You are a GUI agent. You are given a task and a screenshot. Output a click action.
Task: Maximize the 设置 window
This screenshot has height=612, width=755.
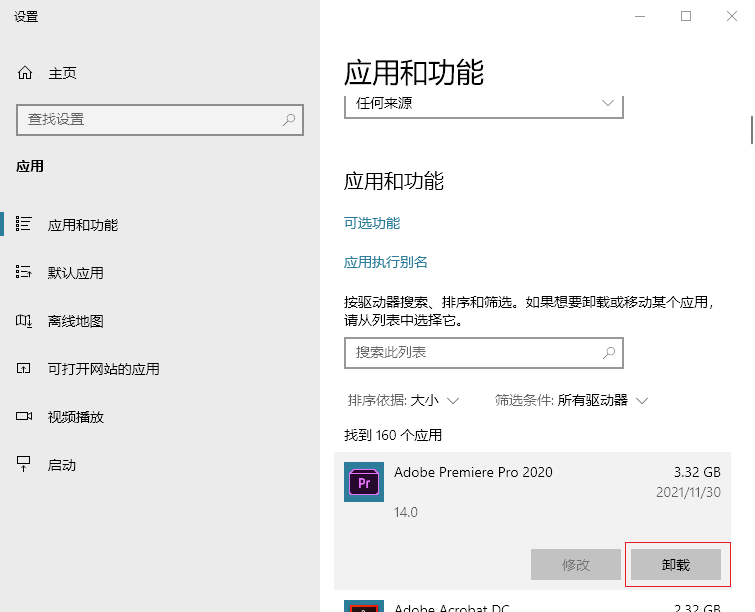pos(686,16)
